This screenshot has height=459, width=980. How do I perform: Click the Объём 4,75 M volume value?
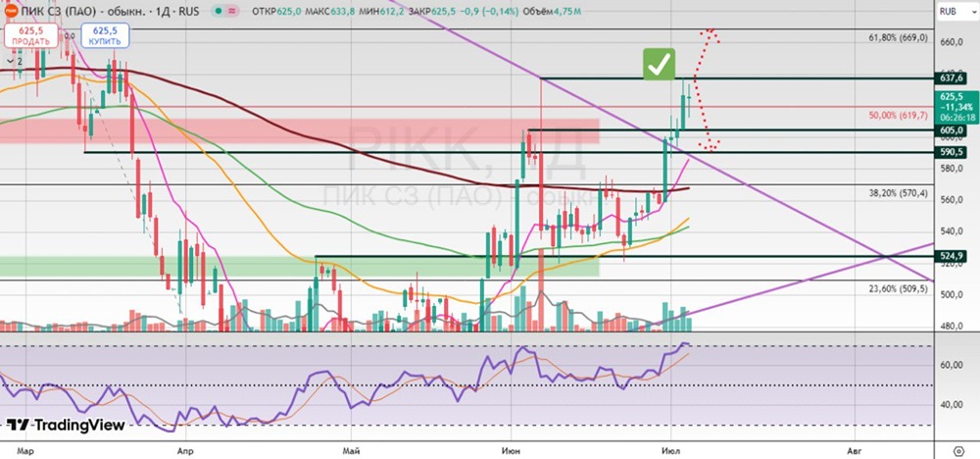pos(552,11)
